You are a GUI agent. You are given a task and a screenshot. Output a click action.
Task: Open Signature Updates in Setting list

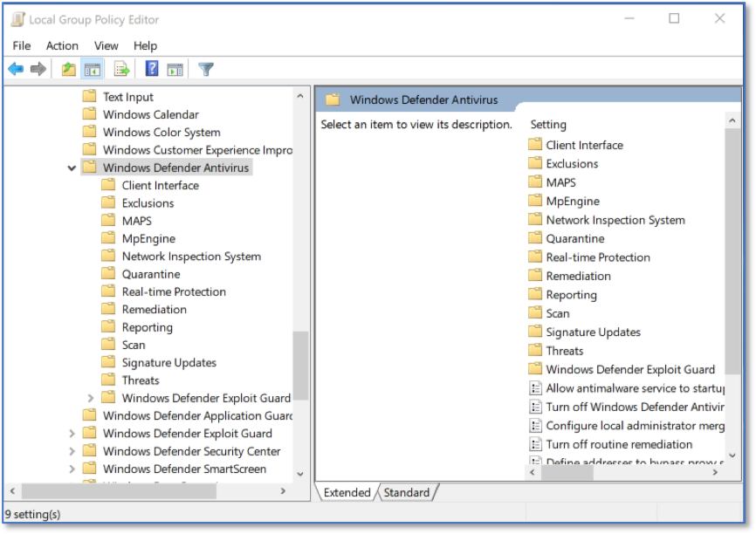pos(593,332)
